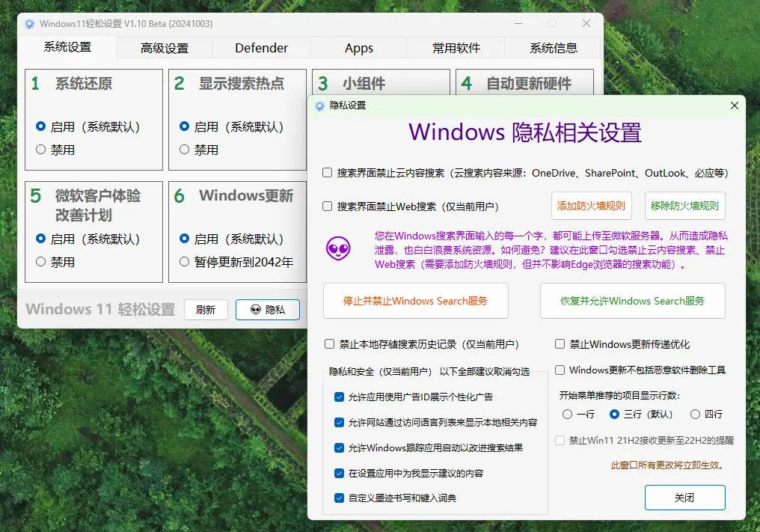Viewport: 760px width, 532px height.
Task: Enable 禁止本地存储搜索历史记录 checkbox
Action: pos(329,344)
